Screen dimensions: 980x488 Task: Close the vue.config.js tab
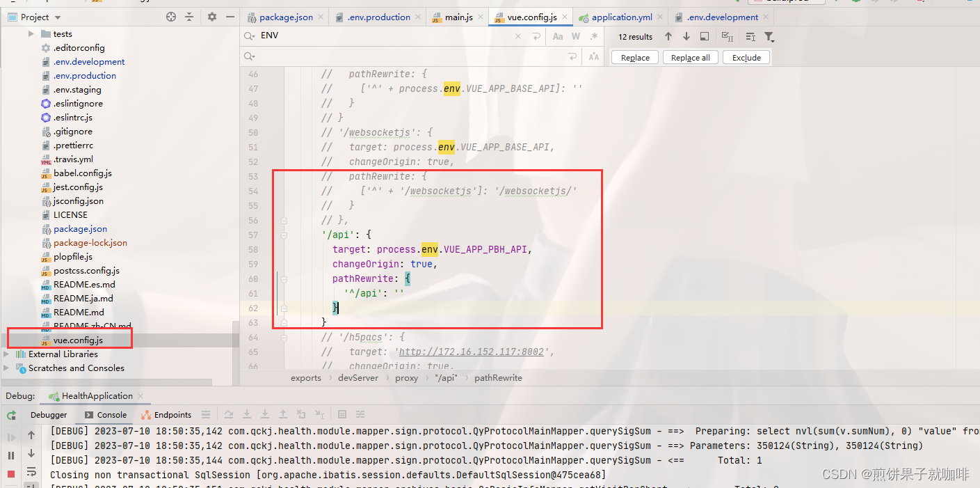pyautogui.click(x=565, y=17)
